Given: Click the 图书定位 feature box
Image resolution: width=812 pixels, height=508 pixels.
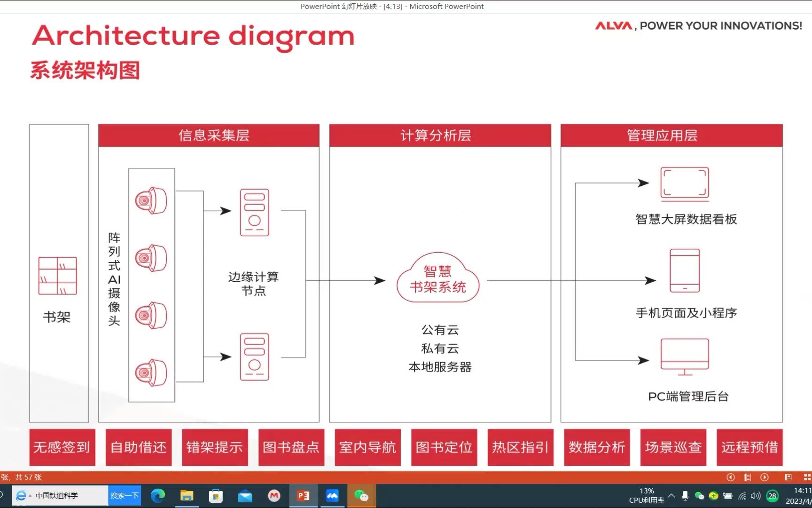Looking at the screenshot, I should [x=444, y=447].
